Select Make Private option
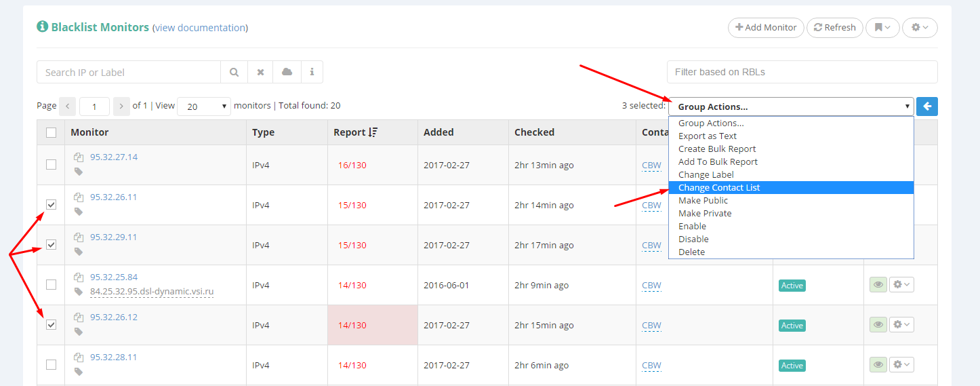980x386 pixels. (x=791, y=213)
